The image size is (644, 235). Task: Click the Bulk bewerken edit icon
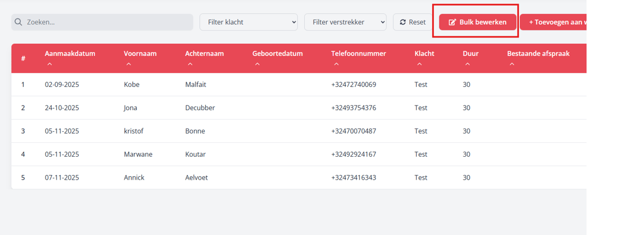[x=452, y=22]
